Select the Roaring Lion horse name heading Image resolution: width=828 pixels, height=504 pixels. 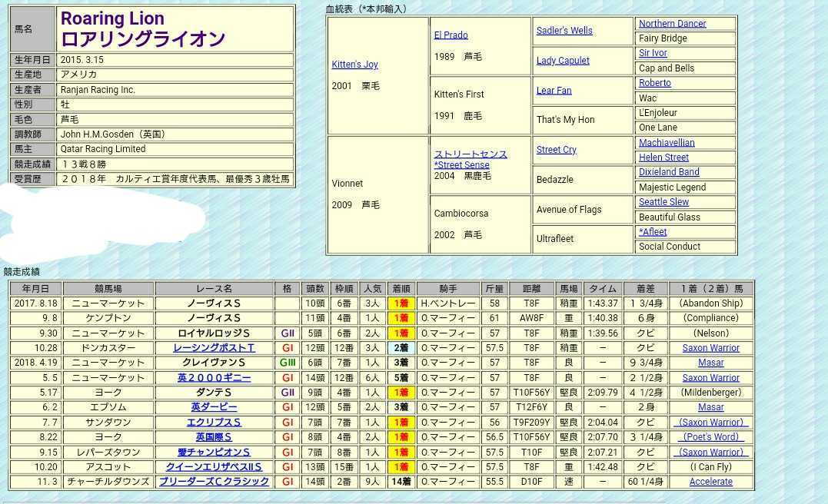pos(112,18)
